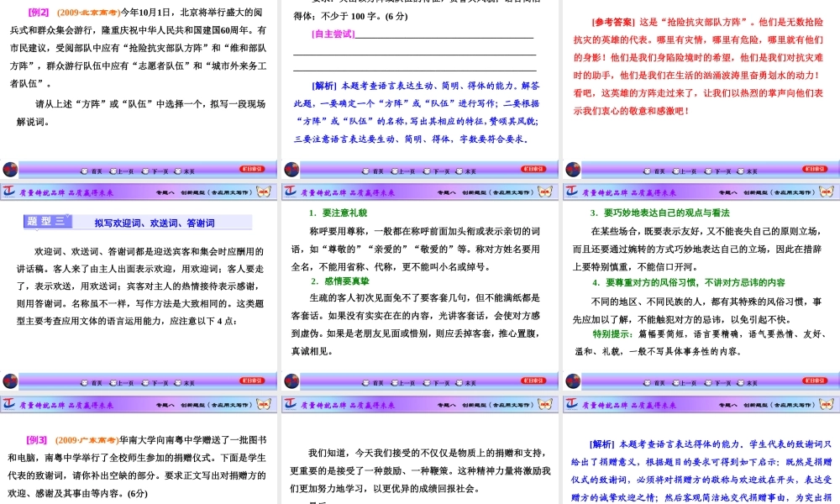Click the 拟写欢迎词、欢送词、答谢词 title
The width and height of the screenshot is (840, 504).
click(x=155, y=223)
